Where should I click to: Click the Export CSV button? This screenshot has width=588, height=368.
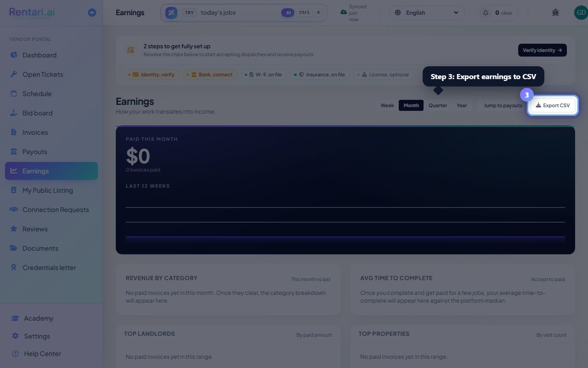pyautogui.click(x=553, y=105)
